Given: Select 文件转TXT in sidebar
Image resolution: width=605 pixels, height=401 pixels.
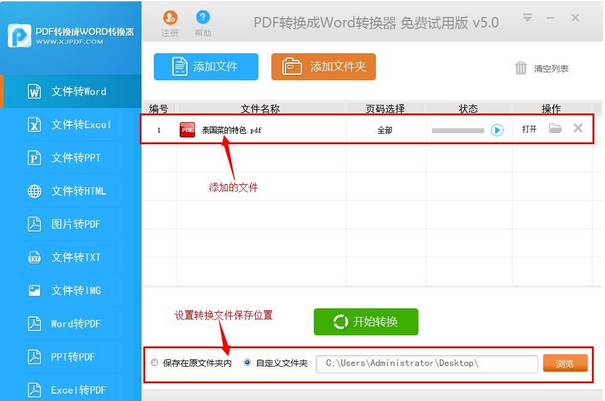Looking at the screenshot, I should click(71, 257).
